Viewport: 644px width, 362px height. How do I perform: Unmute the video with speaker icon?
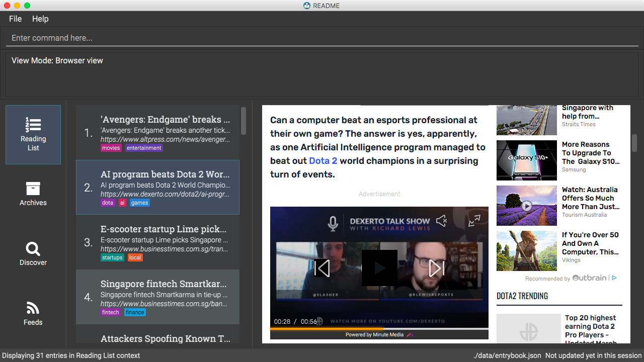pos(442,220)
